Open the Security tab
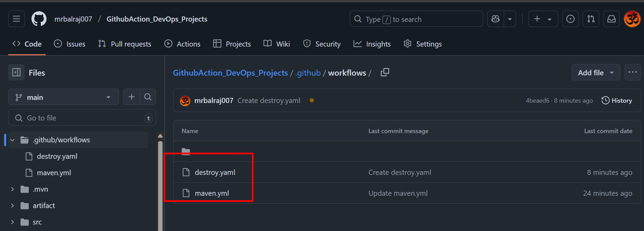 click(322, 44)
